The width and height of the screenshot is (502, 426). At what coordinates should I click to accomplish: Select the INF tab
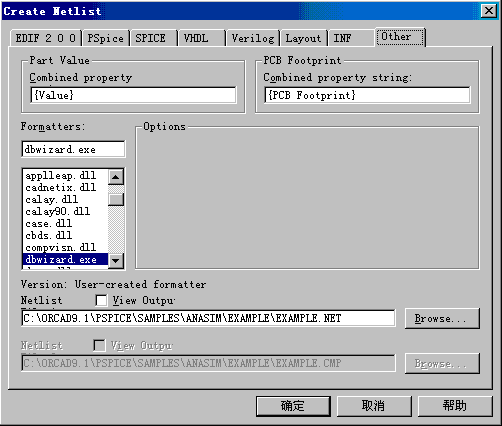351,38
